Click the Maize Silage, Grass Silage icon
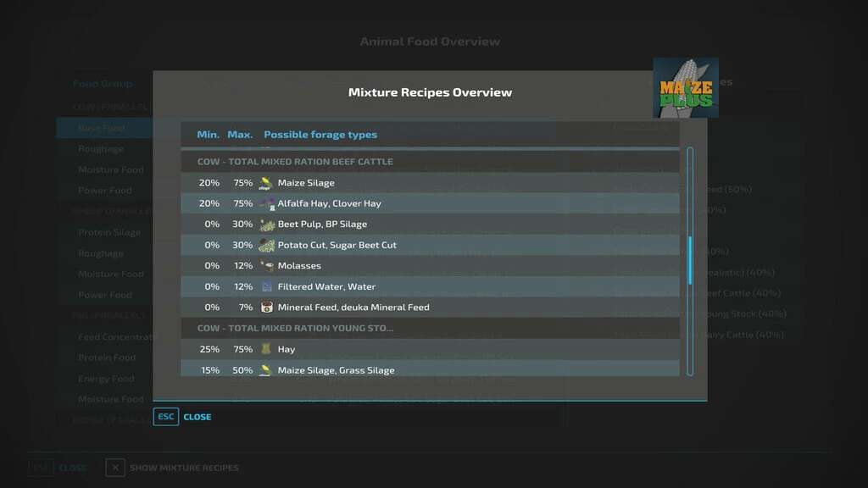 266,370
